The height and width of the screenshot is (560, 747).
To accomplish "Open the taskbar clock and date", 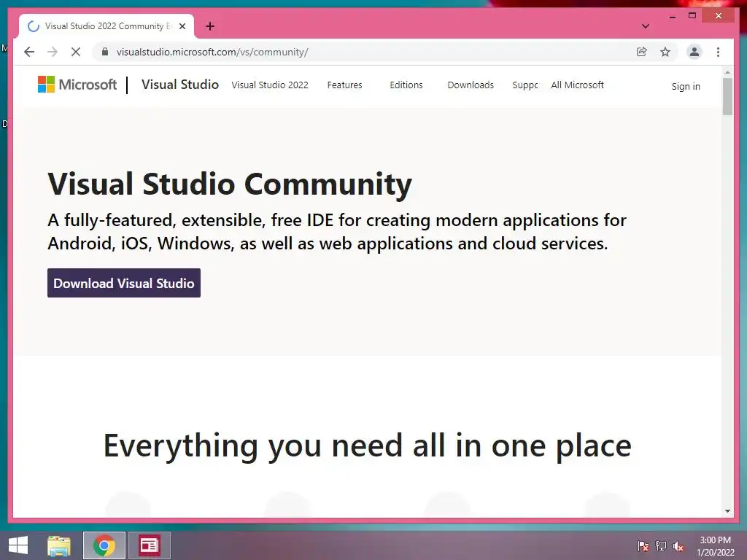I will click(x=716, y=546).
